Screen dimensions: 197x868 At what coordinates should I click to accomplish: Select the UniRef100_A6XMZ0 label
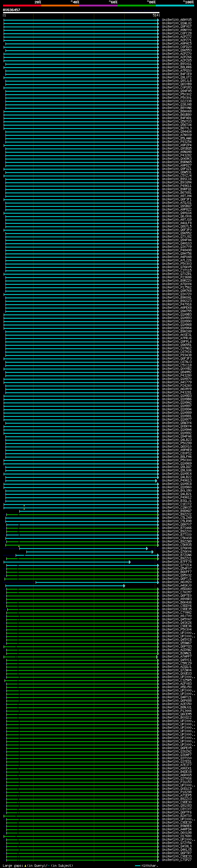tap(176, 582)
